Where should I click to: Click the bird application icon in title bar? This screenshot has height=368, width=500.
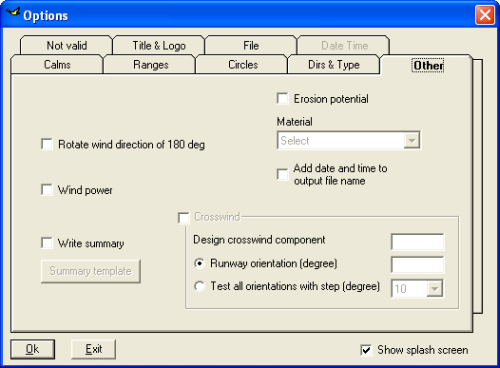13,13
